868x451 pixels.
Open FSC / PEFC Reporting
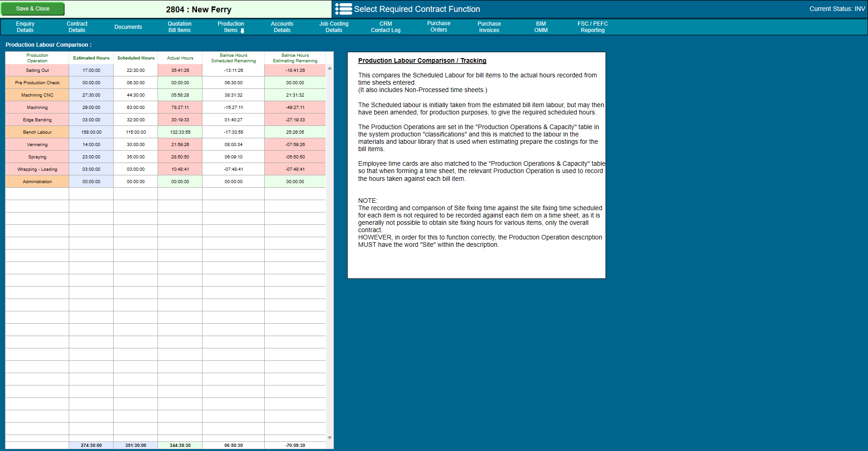(593, 27)
